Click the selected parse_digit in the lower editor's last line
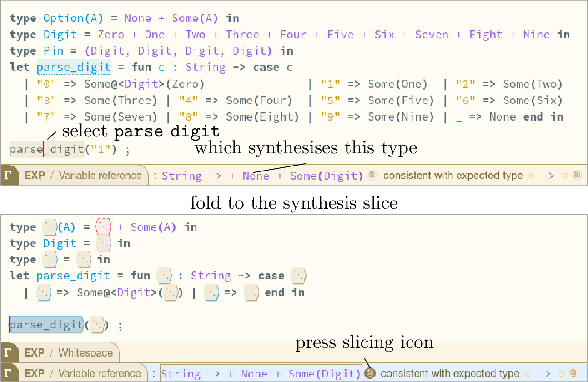This screenshot has width=588, height=382. coord(46,325)
